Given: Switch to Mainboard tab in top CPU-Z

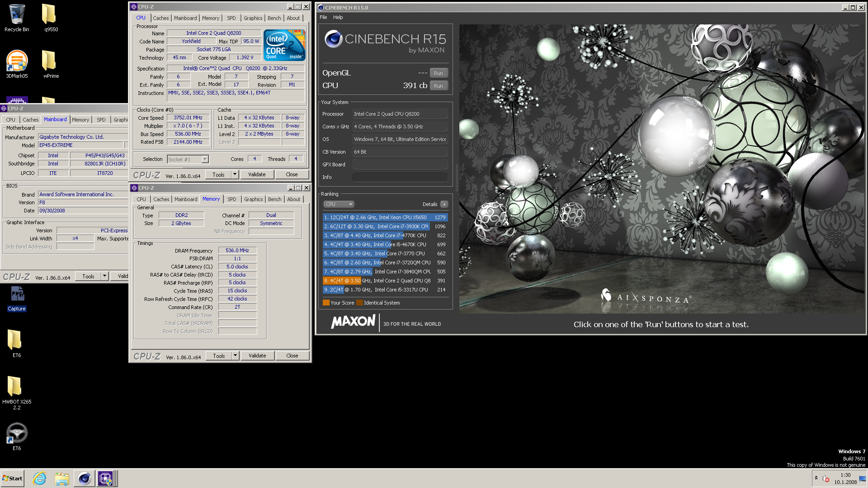Looking at the screenshot, I should [185, 18].
